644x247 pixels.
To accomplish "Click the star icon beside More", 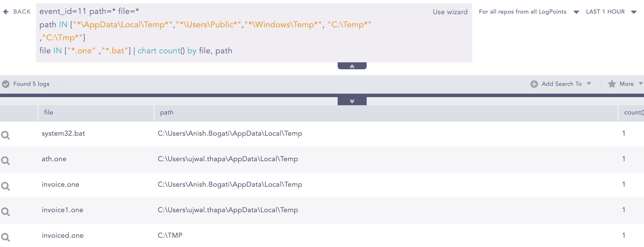I will click(612, 84).
